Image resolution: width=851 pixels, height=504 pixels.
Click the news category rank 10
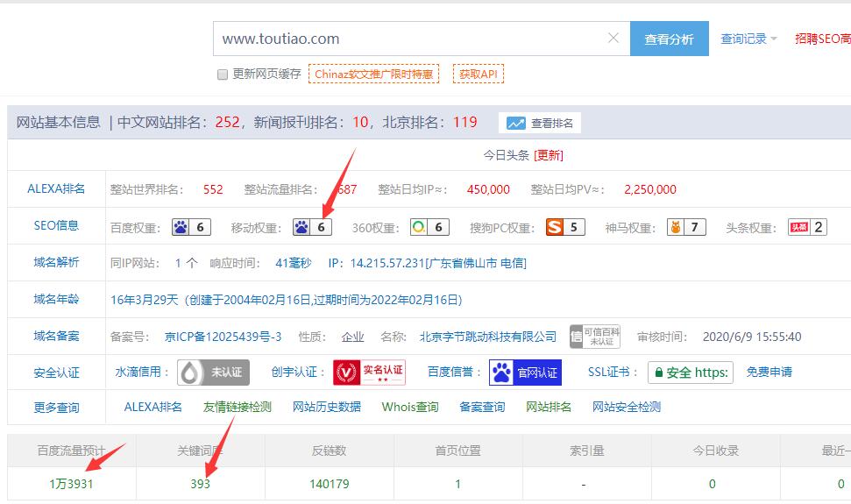pos(360,122)
